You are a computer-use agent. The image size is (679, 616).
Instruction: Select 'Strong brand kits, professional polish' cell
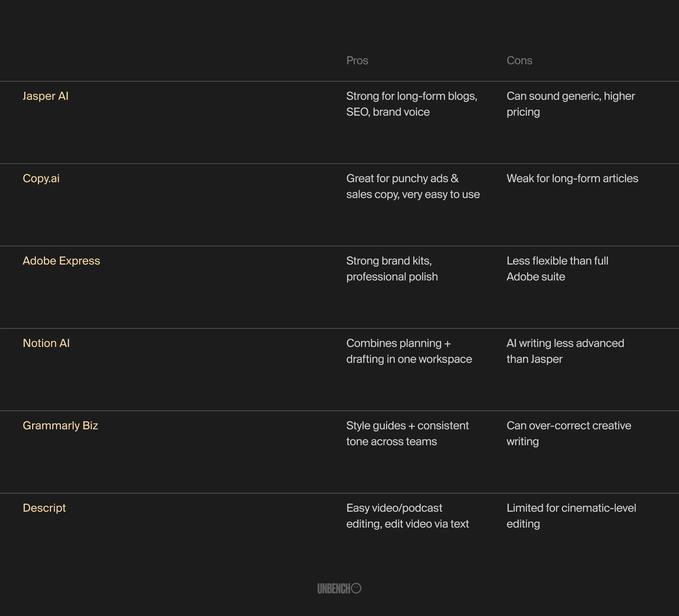pyautogui.click(x=392, y=269)
